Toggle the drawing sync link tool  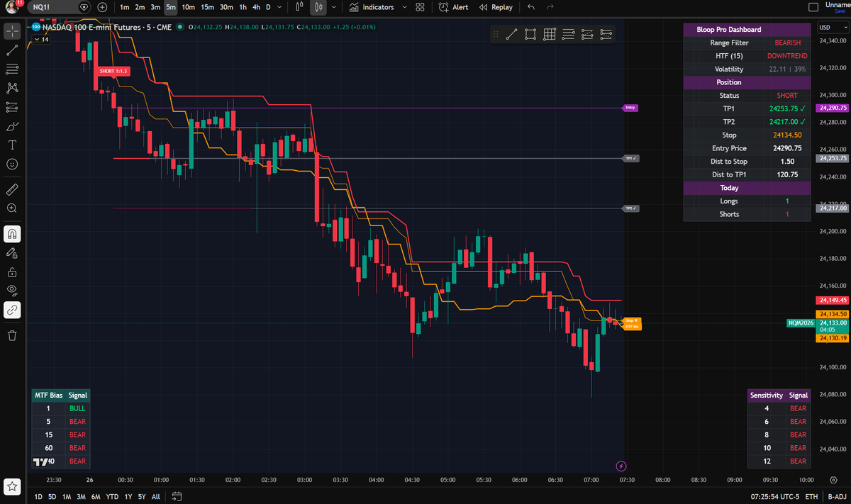[x=12, y=310]
